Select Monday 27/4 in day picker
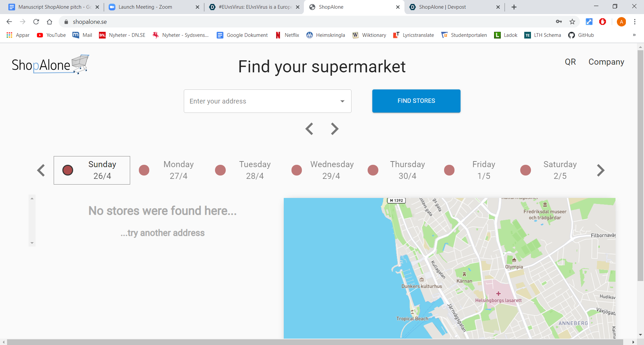644x345 pixels. tap(168, 170)
